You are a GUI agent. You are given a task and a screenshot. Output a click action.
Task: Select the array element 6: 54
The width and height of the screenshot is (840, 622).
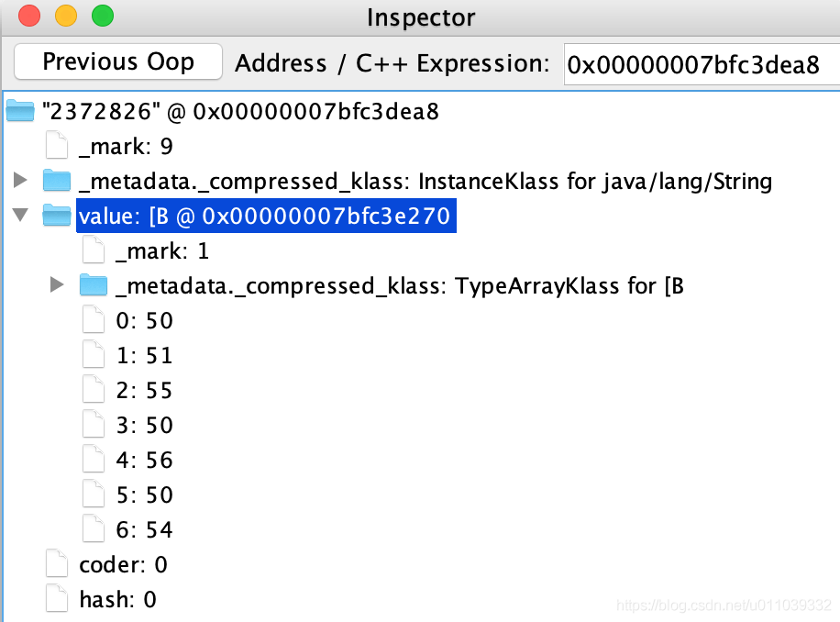[x=145, y=529]
